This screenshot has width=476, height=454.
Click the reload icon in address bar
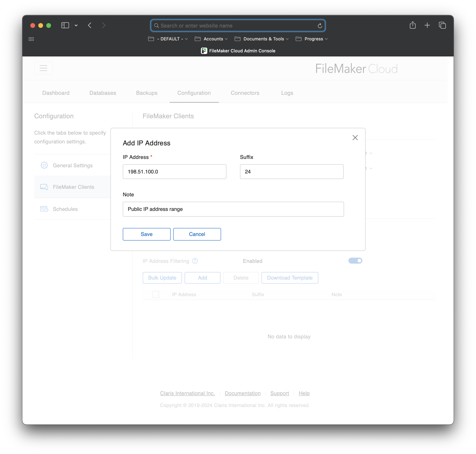click(320, 25)
